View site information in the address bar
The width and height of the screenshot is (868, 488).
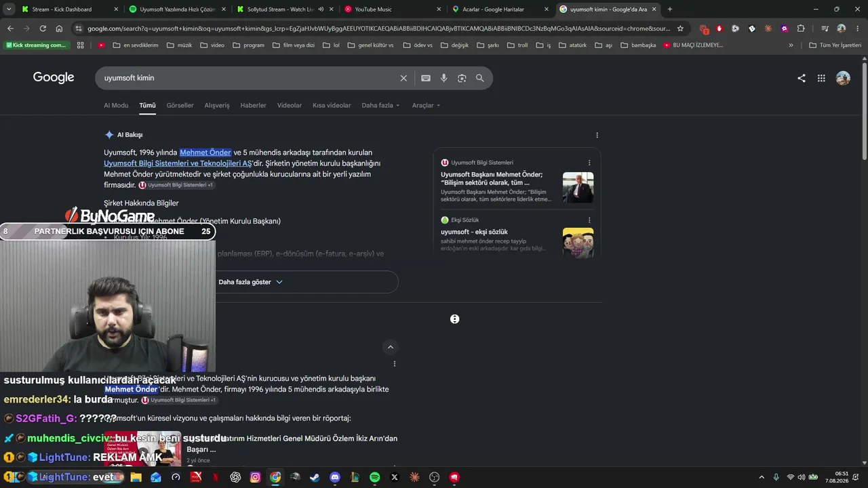(x=79, y=28)
